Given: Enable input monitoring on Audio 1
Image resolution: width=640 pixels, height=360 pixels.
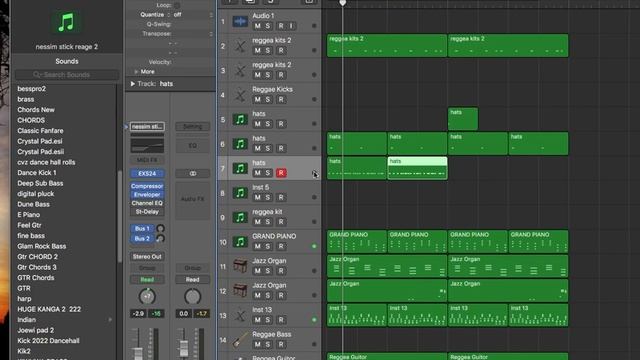Looking at the screenshot, I should tap(291, 26).
